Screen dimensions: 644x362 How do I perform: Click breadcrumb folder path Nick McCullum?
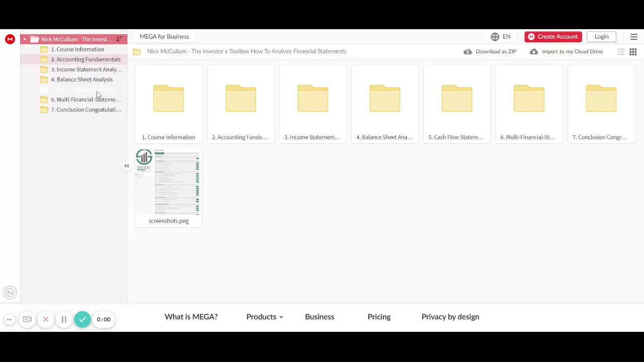click(247, 51)
